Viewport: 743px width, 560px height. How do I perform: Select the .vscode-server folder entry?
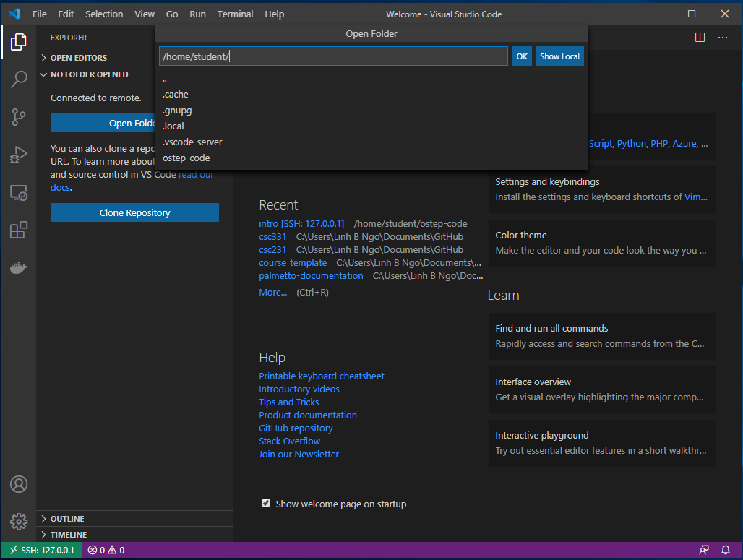point(371,142)
